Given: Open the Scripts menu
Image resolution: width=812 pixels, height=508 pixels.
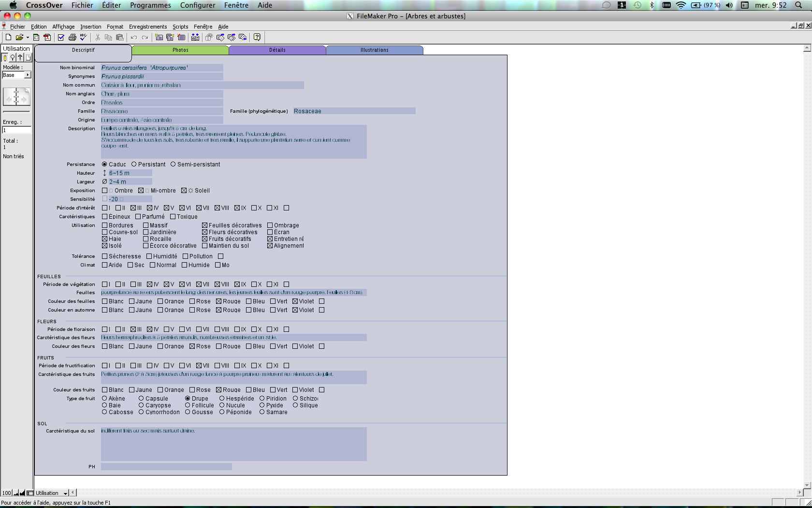Looking at the screenshot, I should click(180, 27).
